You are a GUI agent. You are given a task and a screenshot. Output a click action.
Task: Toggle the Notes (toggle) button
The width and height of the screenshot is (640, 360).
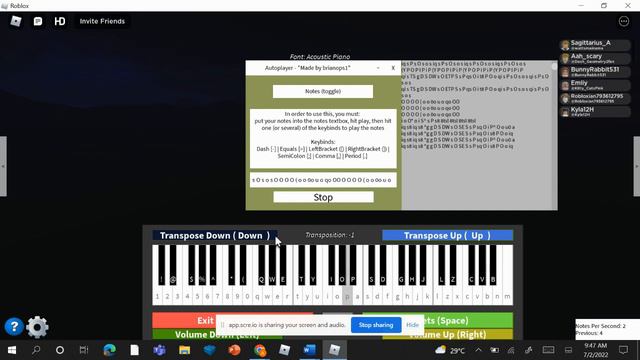tap(323, 91)
